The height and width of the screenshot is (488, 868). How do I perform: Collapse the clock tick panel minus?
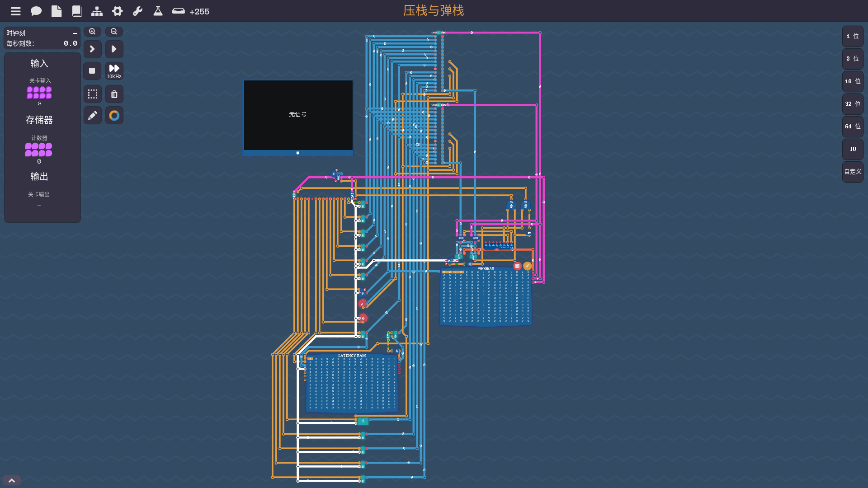[x=75, y=33]
